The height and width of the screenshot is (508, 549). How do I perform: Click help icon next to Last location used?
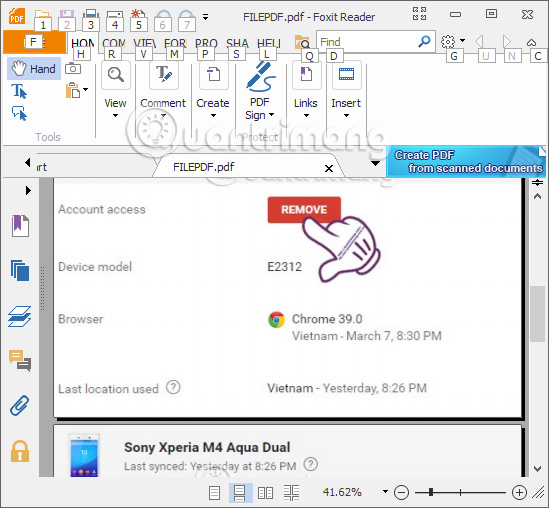click(x=173, y=387)
